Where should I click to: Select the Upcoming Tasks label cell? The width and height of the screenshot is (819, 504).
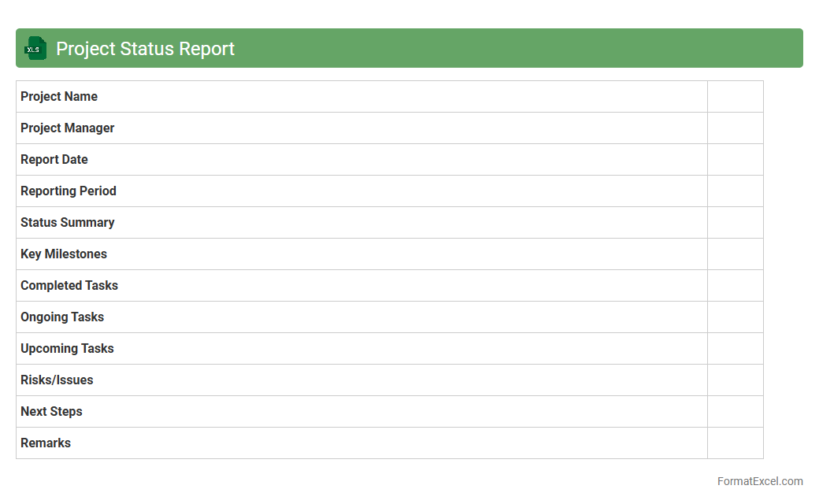[x=67, y=349]
